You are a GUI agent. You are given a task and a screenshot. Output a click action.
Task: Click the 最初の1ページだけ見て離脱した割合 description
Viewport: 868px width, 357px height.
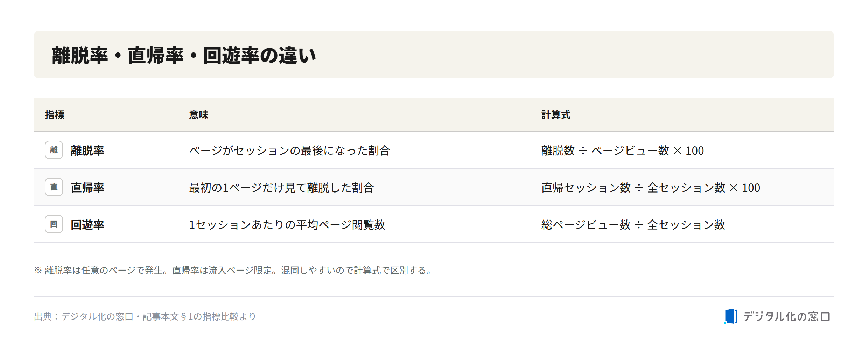click(x=282, y=188)
